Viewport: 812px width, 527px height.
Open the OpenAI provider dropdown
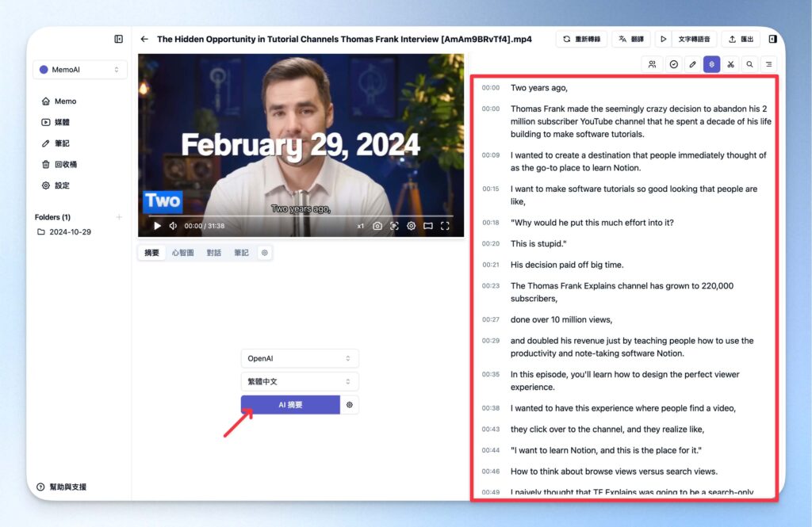[x=299, y=358]
